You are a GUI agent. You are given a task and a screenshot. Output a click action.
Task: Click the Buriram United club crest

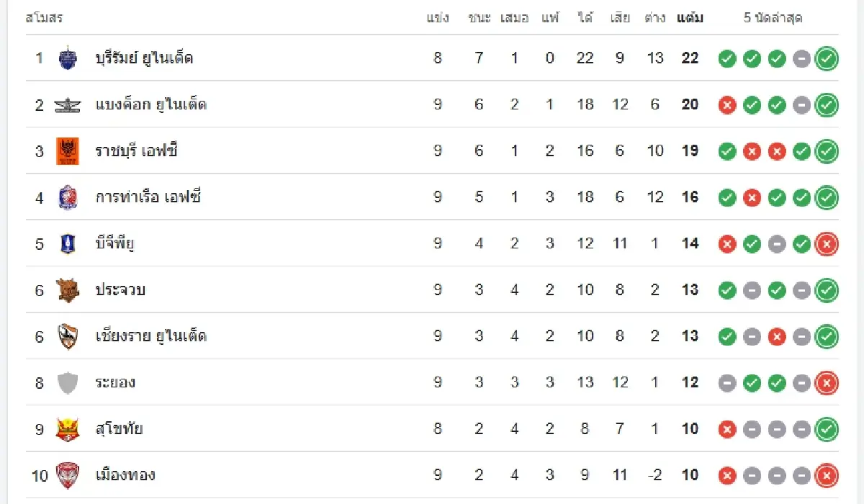pyautogui.click(x=67, y=58)
